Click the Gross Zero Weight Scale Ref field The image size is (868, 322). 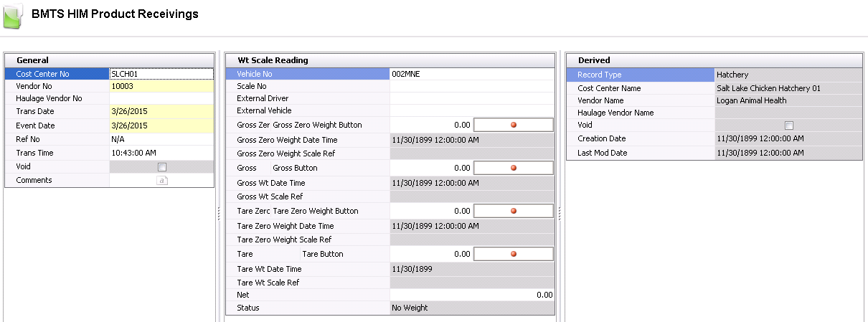(472, 153)
